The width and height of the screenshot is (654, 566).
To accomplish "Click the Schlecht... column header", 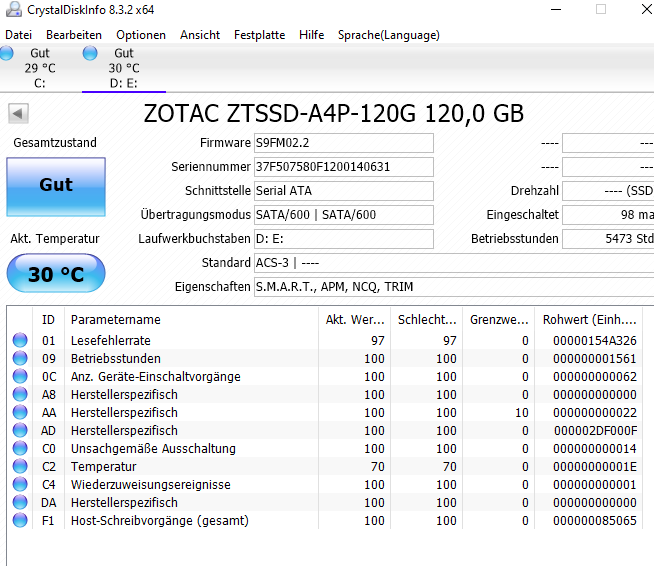I will point(427,319).
